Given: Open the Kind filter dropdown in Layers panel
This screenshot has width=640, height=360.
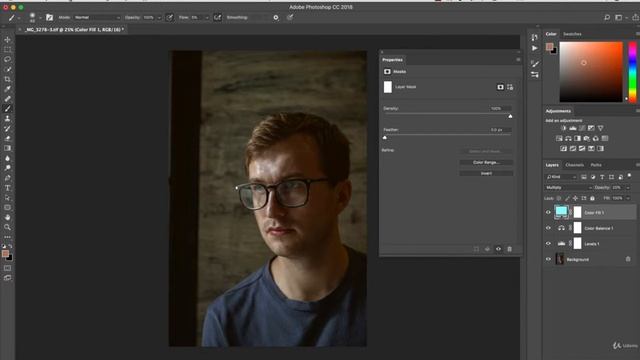Looking at the screenshot, I should (x=561, y=177).
